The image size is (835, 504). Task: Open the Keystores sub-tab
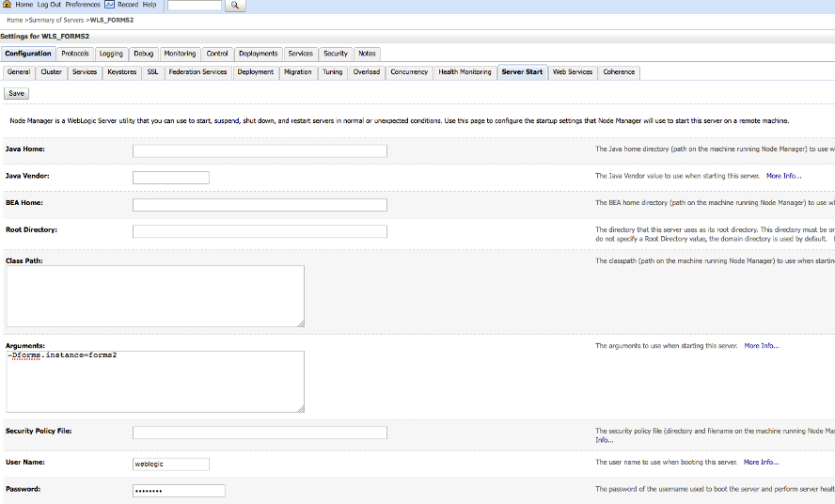click(122, 72)
